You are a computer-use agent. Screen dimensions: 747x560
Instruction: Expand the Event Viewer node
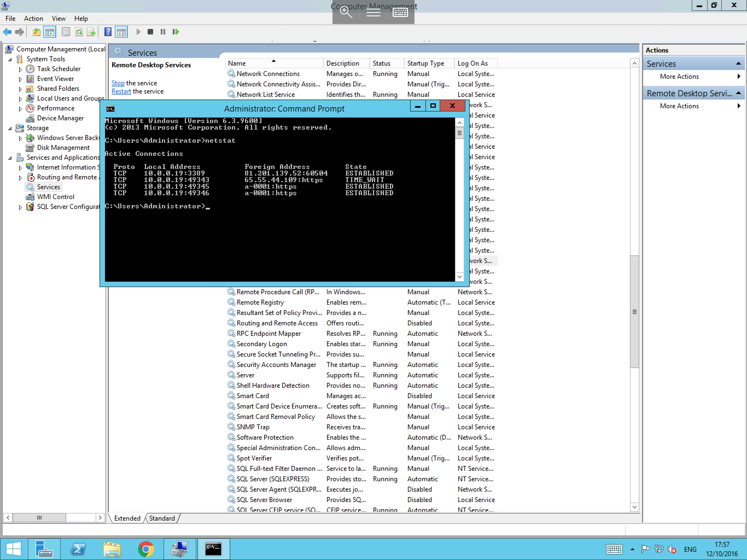[x=20, y=78]
